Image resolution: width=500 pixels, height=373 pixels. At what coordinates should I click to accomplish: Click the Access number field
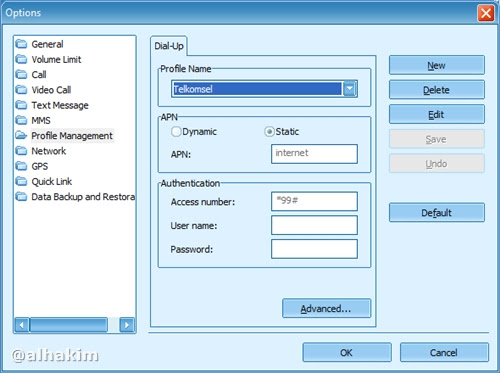314,201
